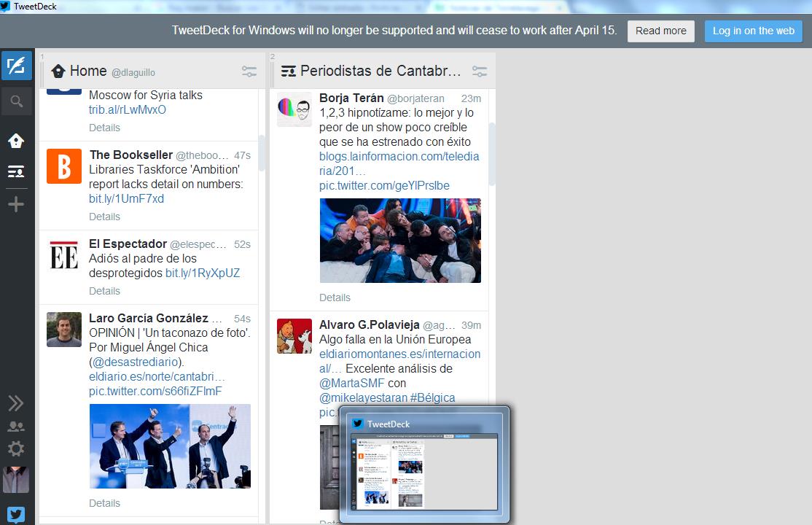Click Home column scrollbar thumb
The width and height of the screenshot is (812, 525).
tap(262, 153)
